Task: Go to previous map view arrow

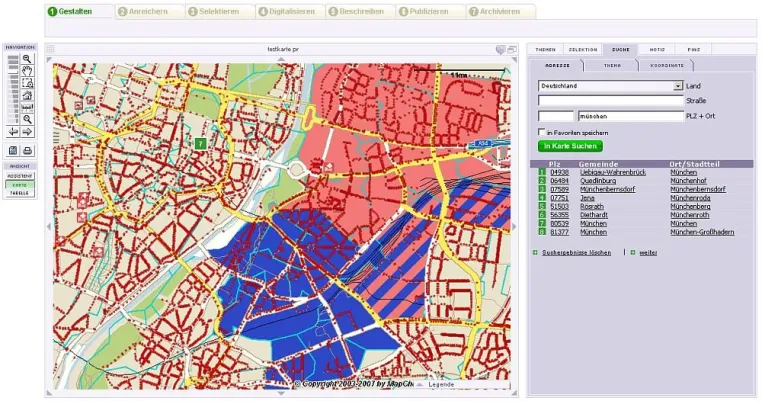Action: coord(13,132)
